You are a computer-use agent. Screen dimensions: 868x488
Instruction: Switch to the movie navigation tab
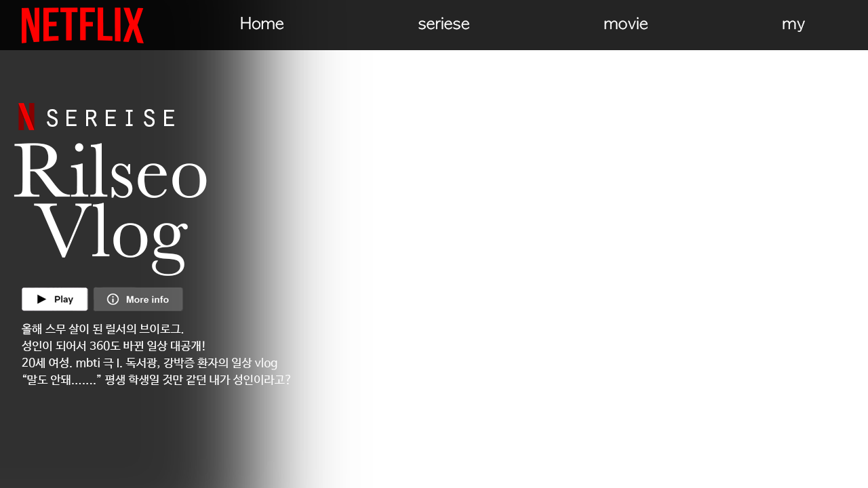pos(625,24)
